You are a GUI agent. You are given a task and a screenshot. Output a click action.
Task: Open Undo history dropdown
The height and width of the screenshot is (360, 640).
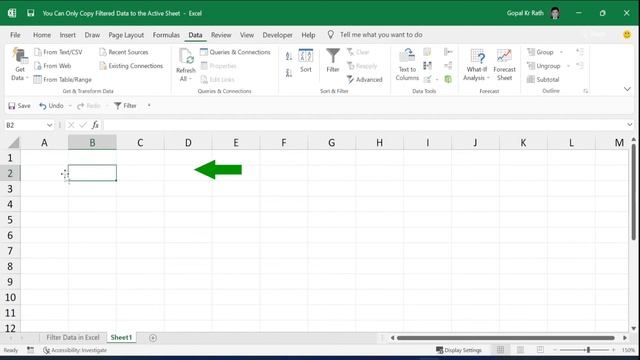point(70,106)
